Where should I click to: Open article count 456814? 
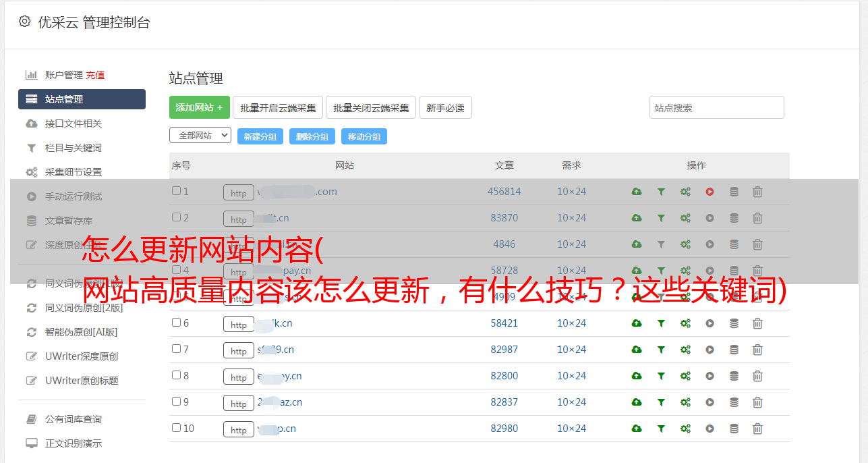(x=504, y=192)
